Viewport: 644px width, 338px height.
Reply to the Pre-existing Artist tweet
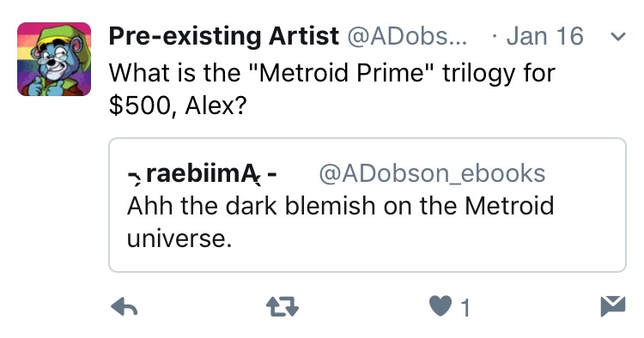tap(124, 306)
